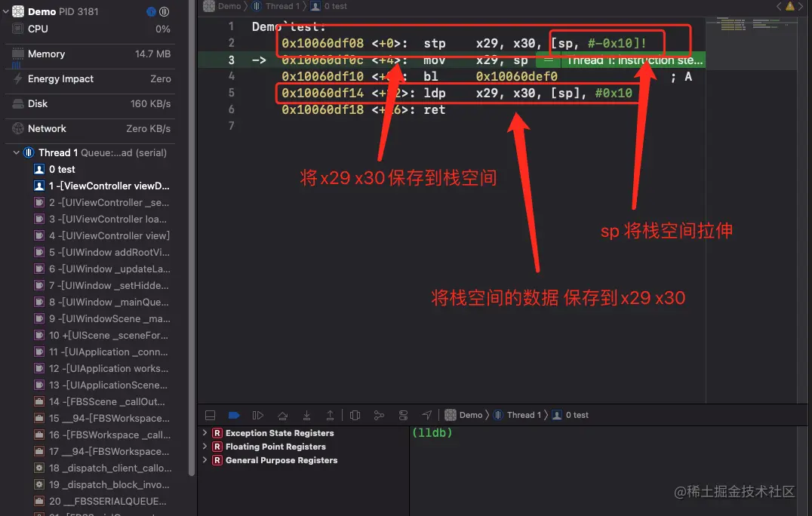Open the Debug View Hierarchy tool
The width and height of the screenshot is (812, 516).
[355, 414]
